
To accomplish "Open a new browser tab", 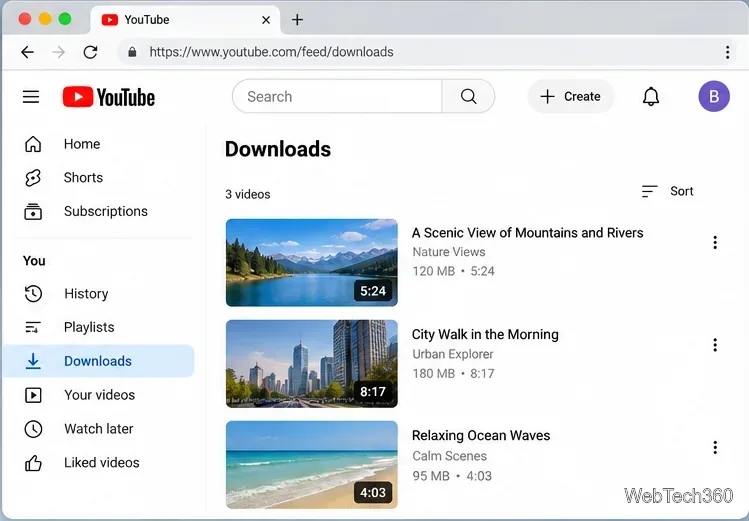I will click(x=297, y=20).
